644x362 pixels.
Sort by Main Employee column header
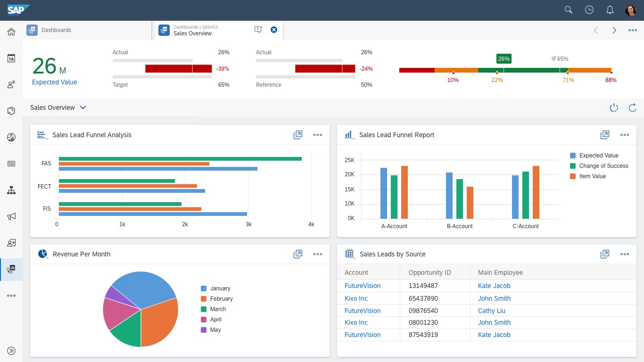point(553,272)
